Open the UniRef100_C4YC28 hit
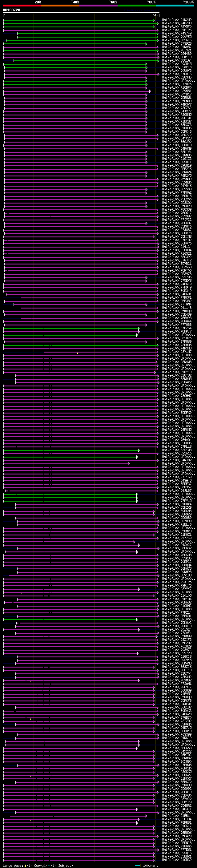 [x=177, y=139]
